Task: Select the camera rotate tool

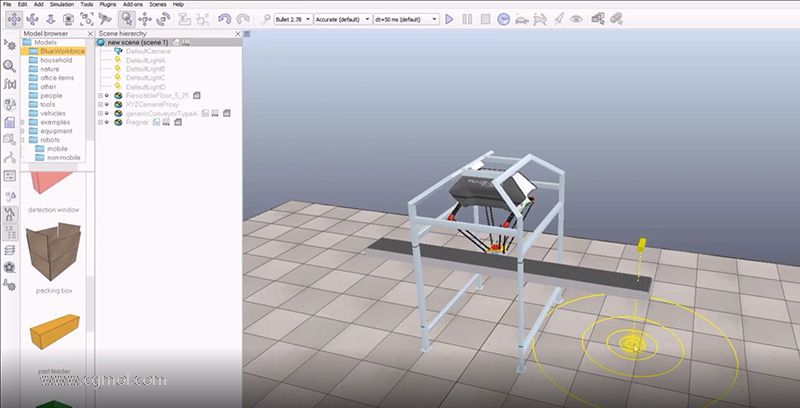Action: point(32,19)
